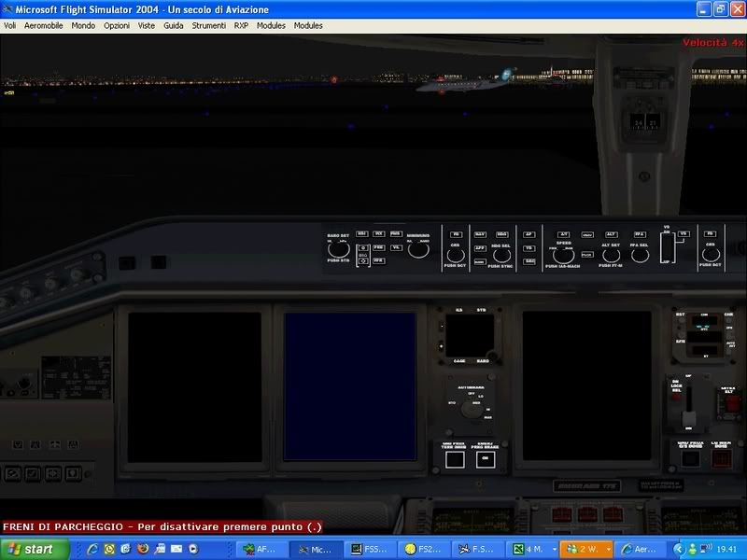This screenshot has width=747, height=560.
Task: Click the left CRS course knob
Action: point(455,255)
